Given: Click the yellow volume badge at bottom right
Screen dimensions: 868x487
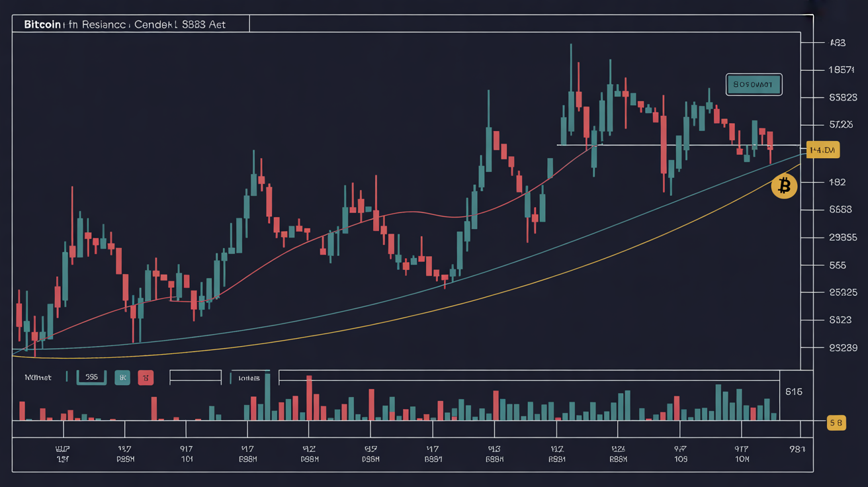Looking at the screenshot, I should (837, 422).
